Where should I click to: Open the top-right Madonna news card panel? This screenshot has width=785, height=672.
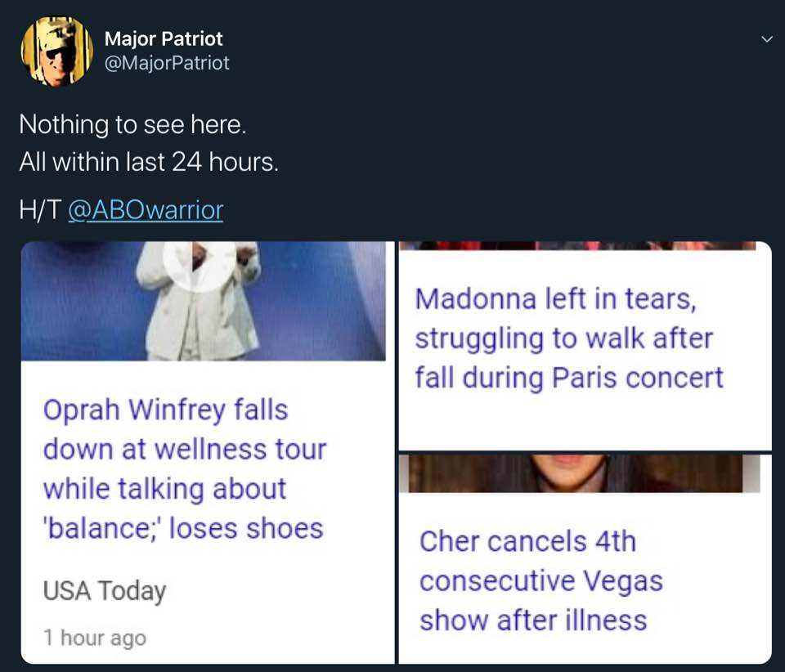585,346
